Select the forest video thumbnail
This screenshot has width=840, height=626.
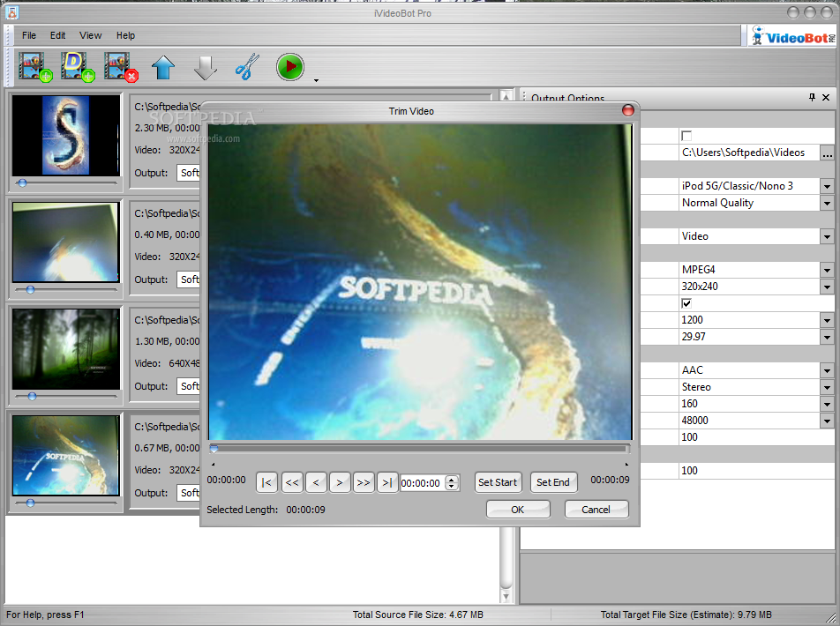tap(66, 348)
